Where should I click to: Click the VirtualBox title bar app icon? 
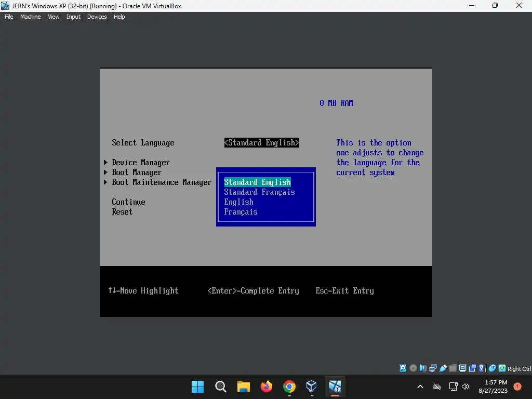coord(5,6)
